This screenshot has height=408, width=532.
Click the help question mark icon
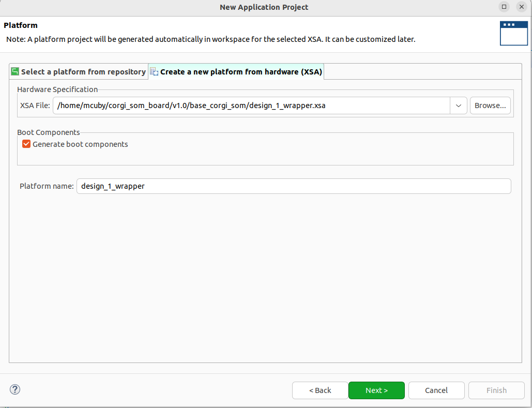15,389
